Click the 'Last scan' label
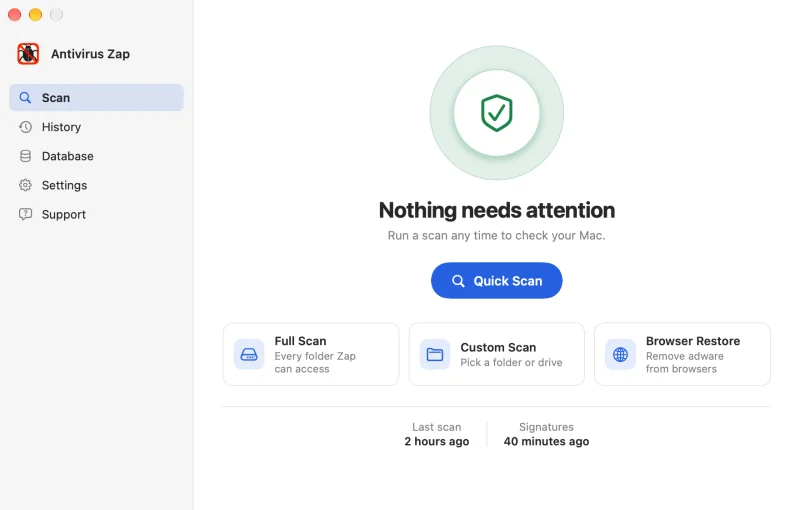 coord(437,427)
